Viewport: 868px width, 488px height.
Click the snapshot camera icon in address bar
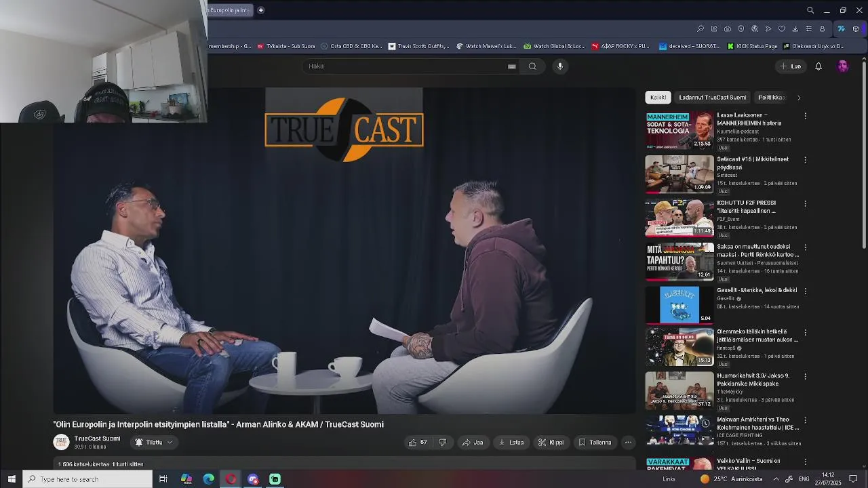728,28
